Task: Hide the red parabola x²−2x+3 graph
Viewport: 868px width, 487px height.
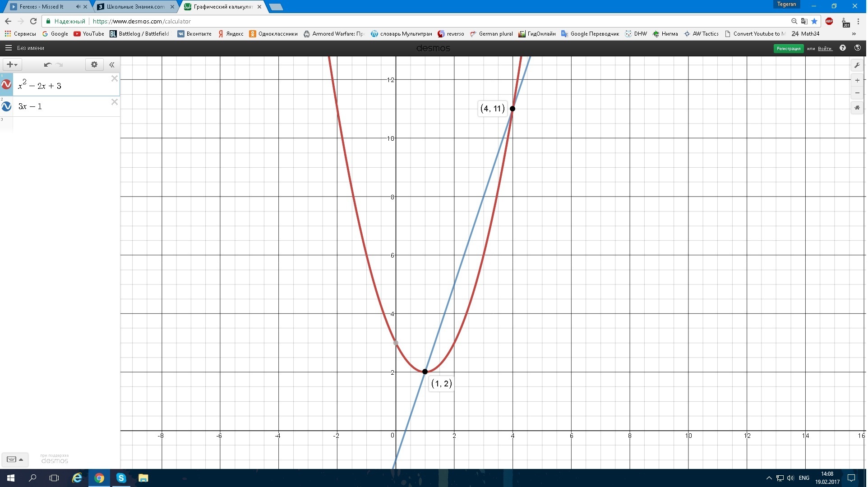Action: point(6,85)
